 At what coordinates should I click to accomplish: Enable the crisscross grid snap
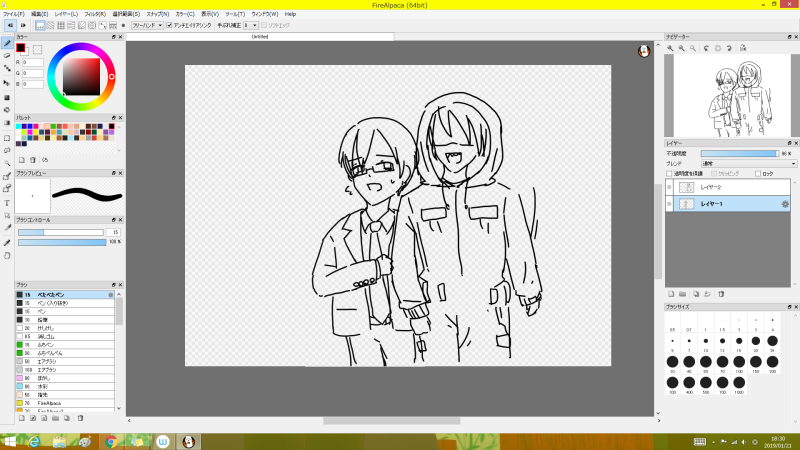click(x=61, y=25)
